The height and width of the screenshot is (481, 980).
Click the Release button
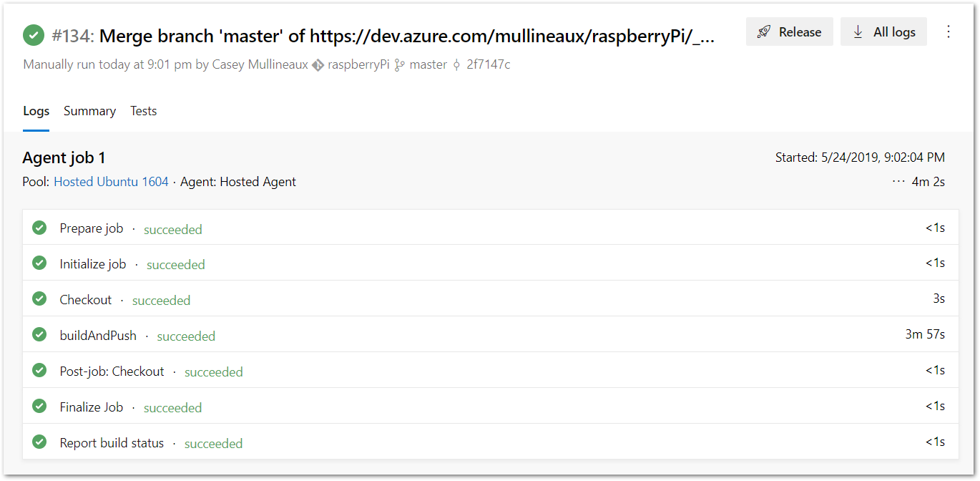pyautogui.click(x=789, y=32)
